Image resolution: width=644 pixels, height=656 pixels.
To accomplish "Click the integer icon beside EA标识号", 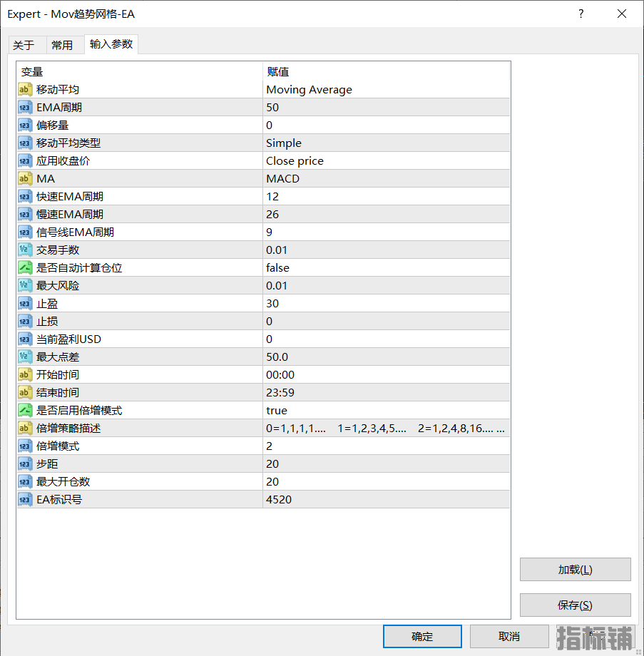I will (25, 500).
